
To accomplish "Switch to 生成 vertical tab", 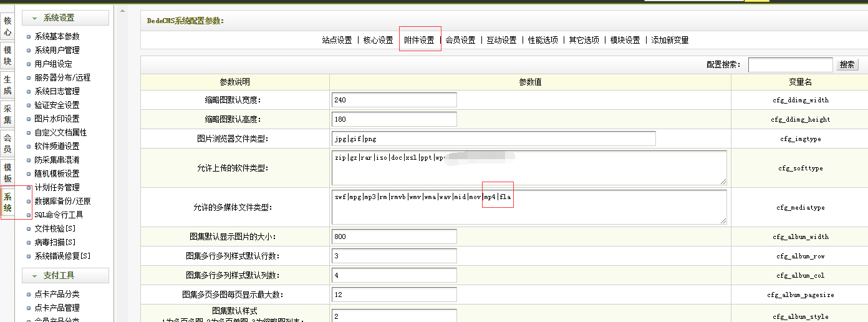I will click(7, 85).
